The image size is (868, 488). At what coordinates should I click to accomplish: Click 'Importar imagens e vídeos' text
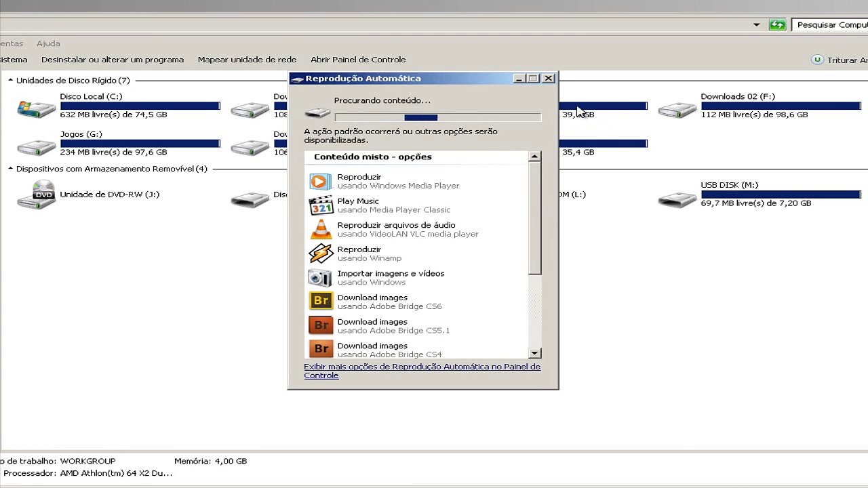point(391,274)
